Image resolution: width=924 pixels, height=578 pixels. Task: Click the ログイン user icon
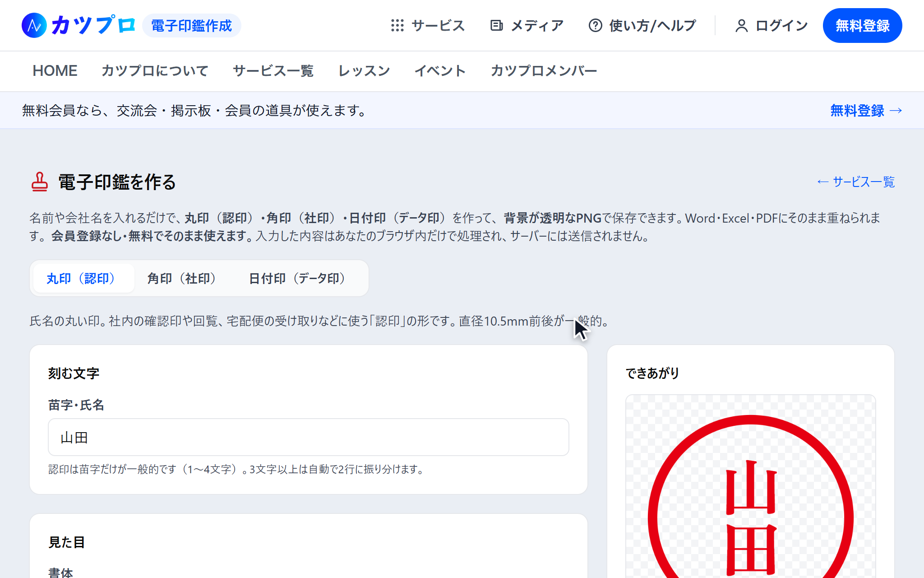pyautogui.click(x=741, y=26)
